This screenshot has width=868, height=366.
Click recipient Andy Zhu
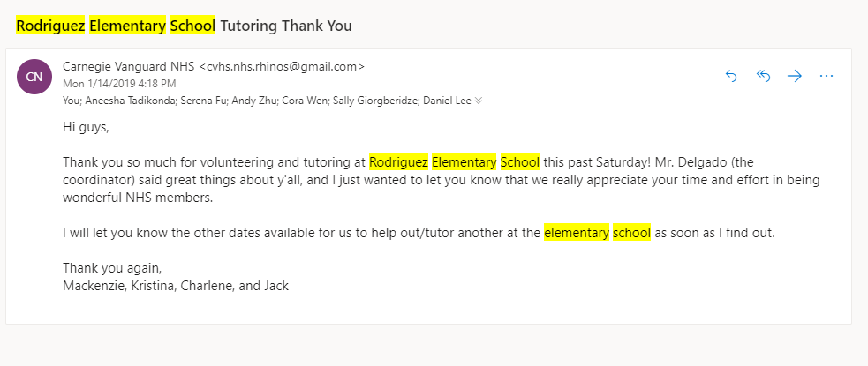tap(253, 101)
